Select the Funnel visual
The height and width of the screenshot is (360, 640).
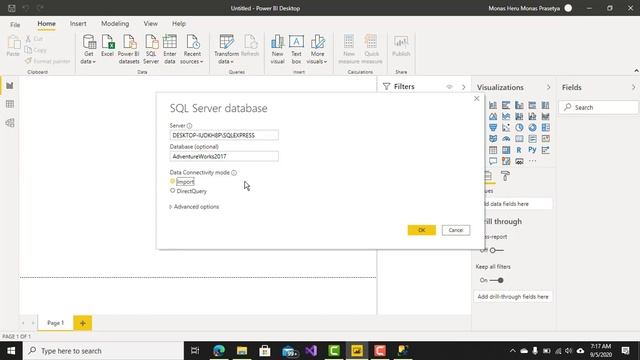[x=493, y=127]
